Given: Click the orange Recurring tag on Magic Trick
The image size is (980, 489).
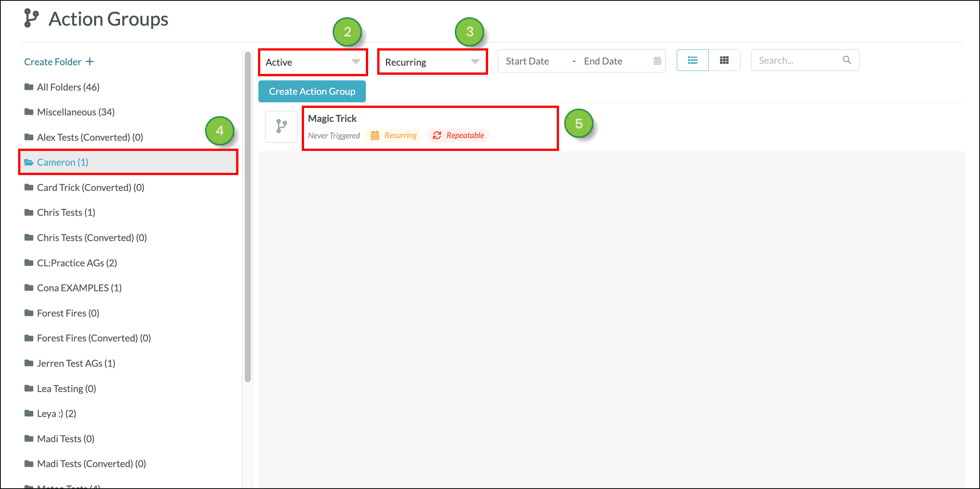Looking at the screenshot, I should (393, 135).
